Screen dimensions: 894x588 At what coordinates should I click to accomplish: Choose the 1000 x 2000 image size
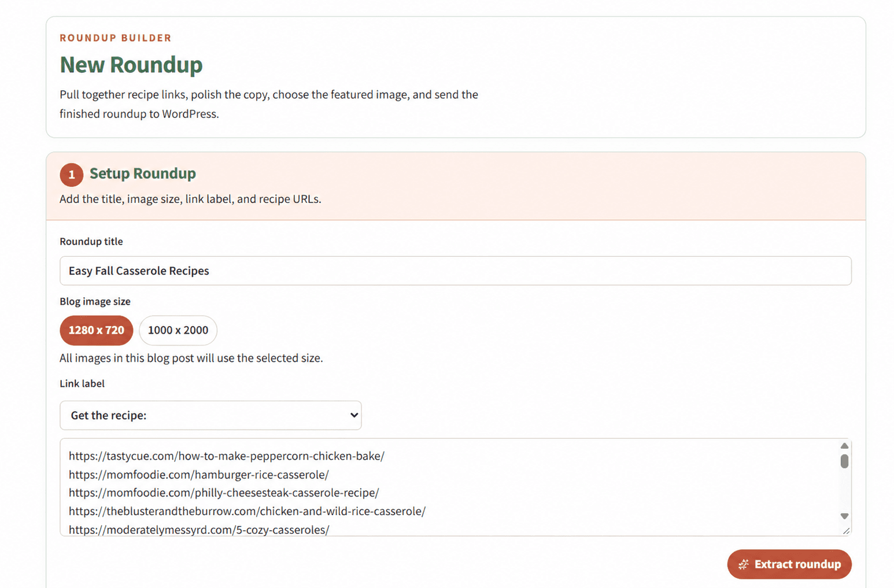(178, 330)
